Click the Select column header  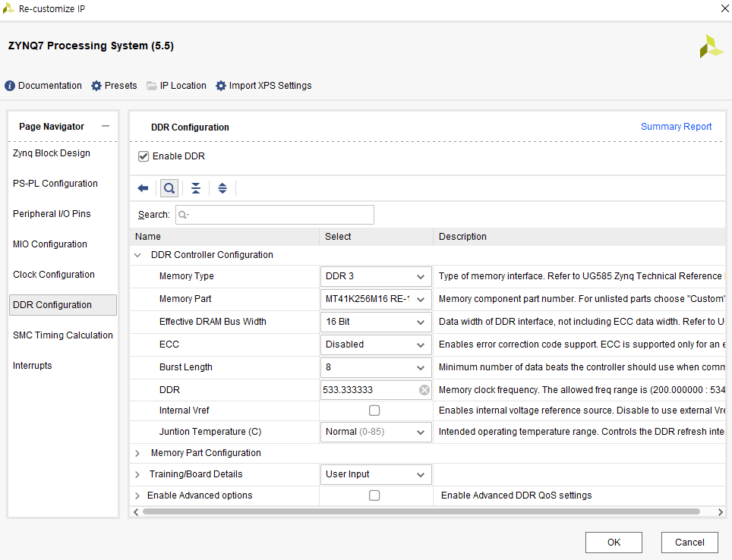pyautogui.click(x=377, y=237)
